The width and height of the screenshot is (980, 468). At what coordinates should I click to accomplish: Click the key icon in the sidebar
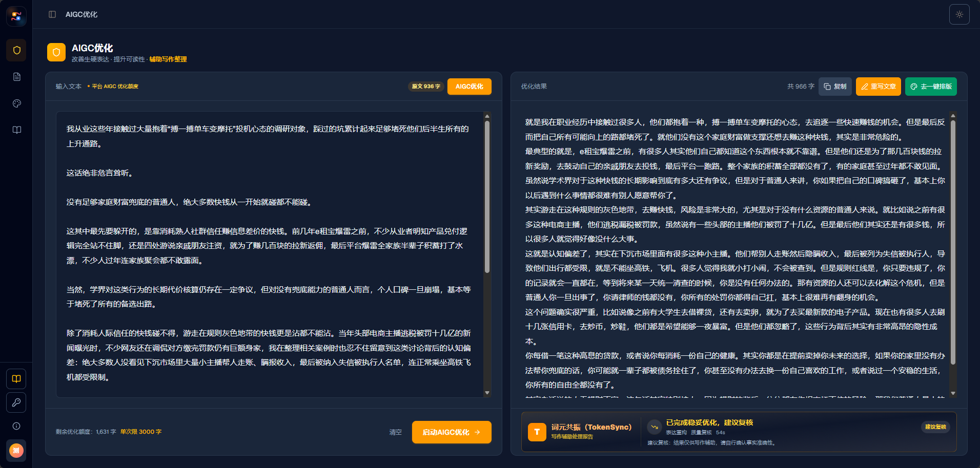[x=16, y=402]
